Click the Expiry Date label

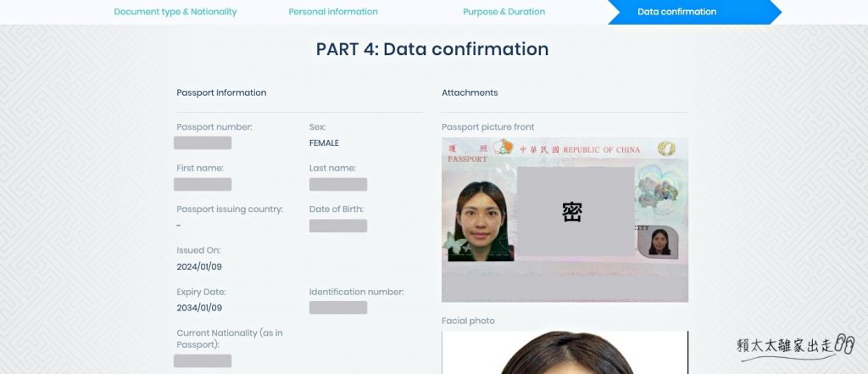click(201, 292)
